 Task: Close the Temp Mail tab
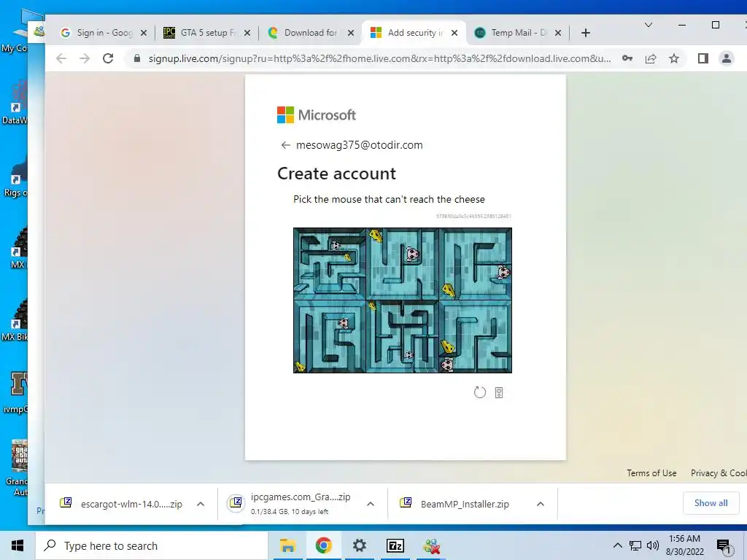(558, 33)
